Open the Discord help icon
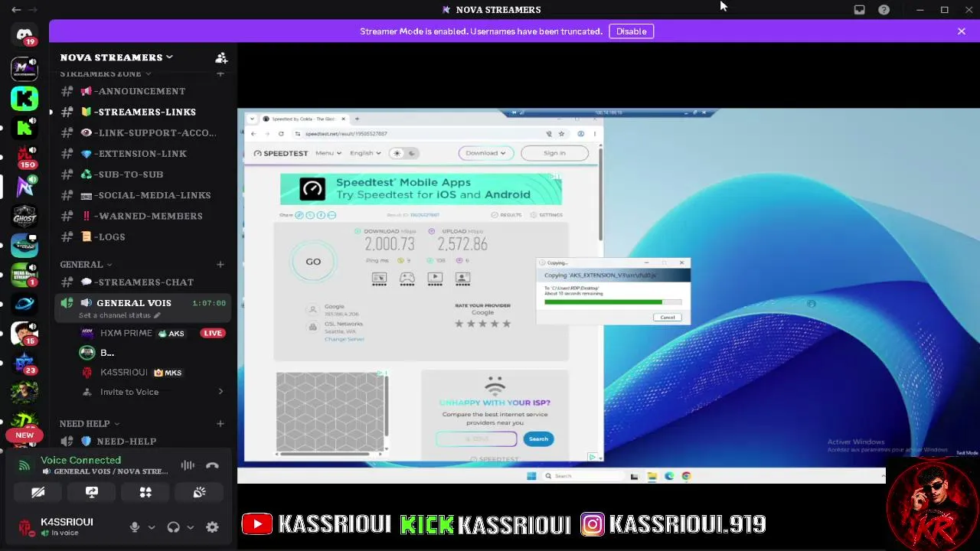The height and width of the screenshot is (551, 980). click(884, 10)
